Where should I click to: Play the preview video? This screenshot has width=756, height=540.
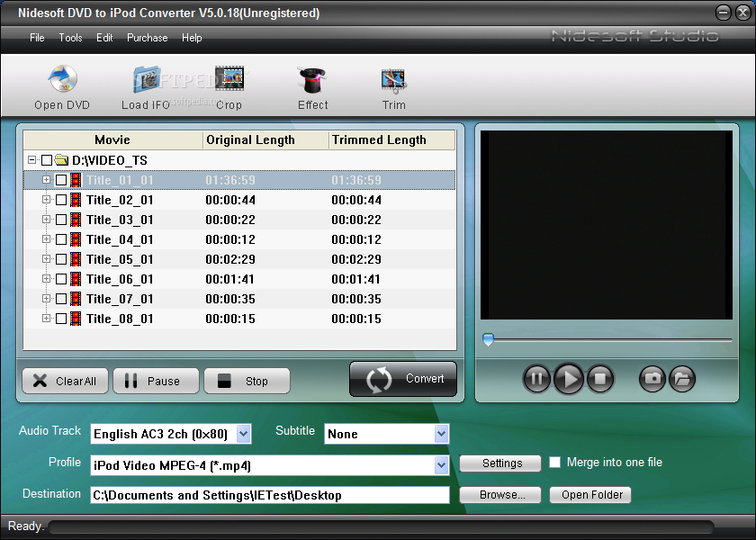[569, 379]
